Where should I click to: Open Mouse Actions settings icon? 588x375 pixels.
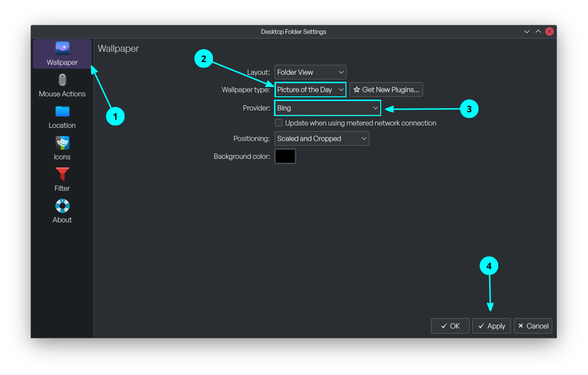pyautogui.click(x=62, y=80)
